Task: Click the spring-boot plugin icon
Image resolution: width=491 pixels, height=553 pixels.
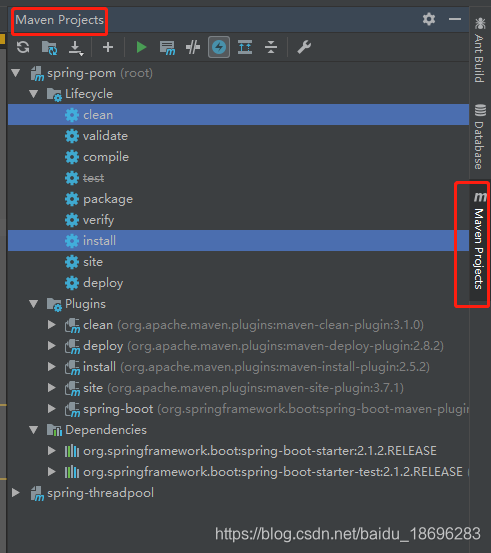Action: tap(72, 409)
